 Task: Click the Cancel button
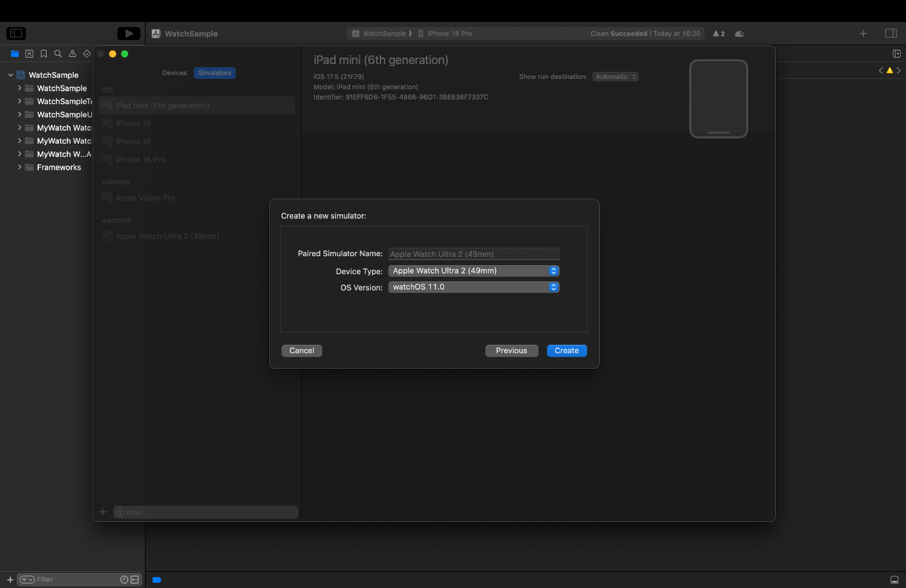point(302,351)
